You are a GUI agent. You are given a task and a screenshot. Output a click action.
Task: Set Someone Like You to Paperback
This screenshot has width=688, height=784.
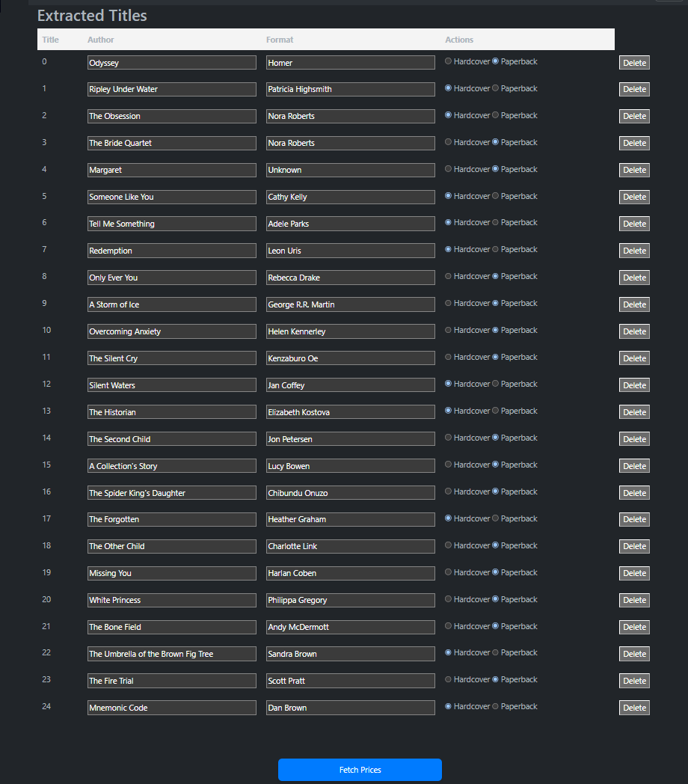point(495,197)
